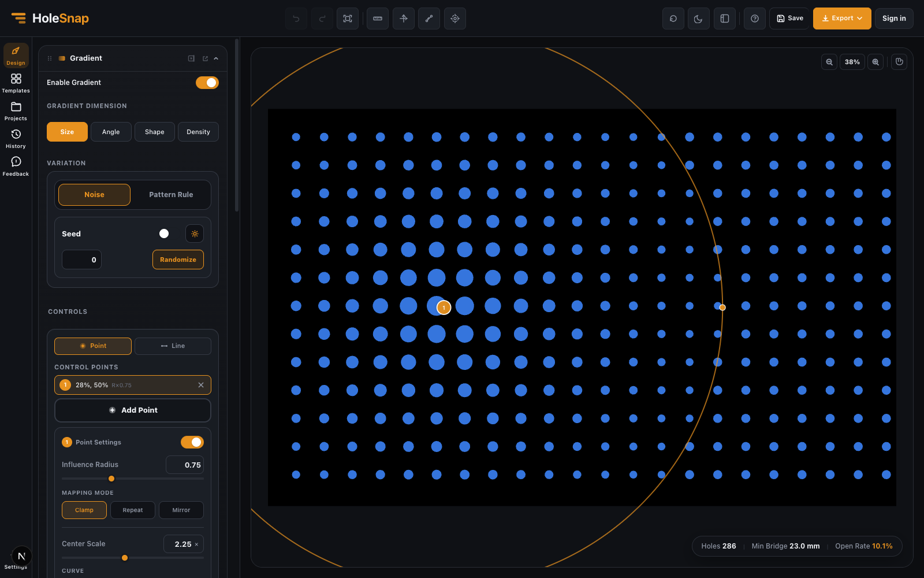Switch control type to Point
The height and width of the screenshot is (578, 924).
[x=93, y=346]
